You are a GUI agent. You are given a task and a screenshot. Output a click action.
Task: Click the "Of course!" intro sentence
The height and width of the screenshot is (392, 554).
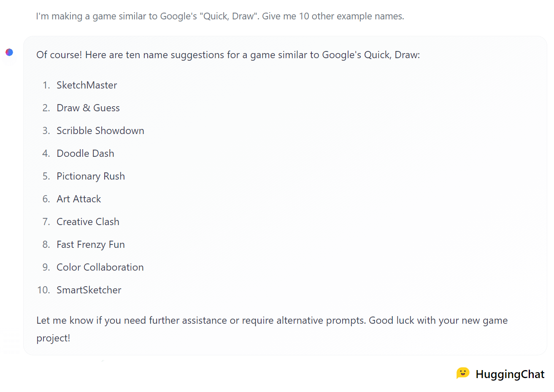click(x=228, y=55)
